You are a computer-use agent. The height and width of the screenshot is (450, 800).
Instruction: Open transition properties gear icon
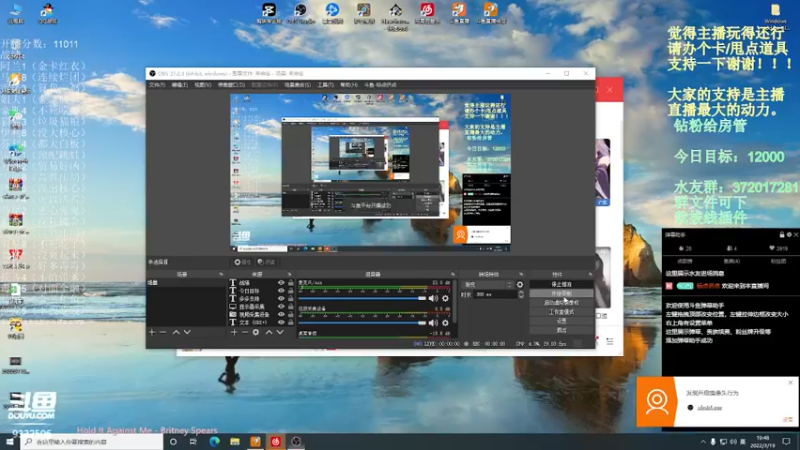pyautogui.click(x=520, y=284)
